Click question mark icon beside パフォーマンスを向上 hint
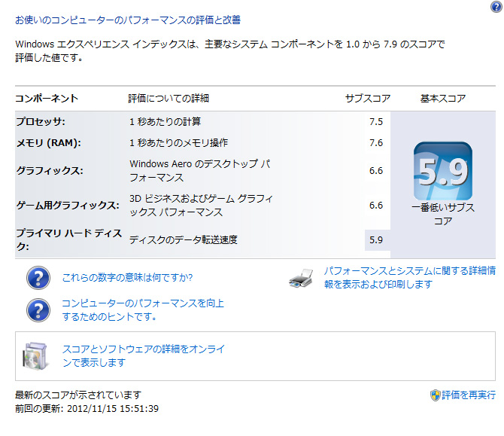 (38, 310)
